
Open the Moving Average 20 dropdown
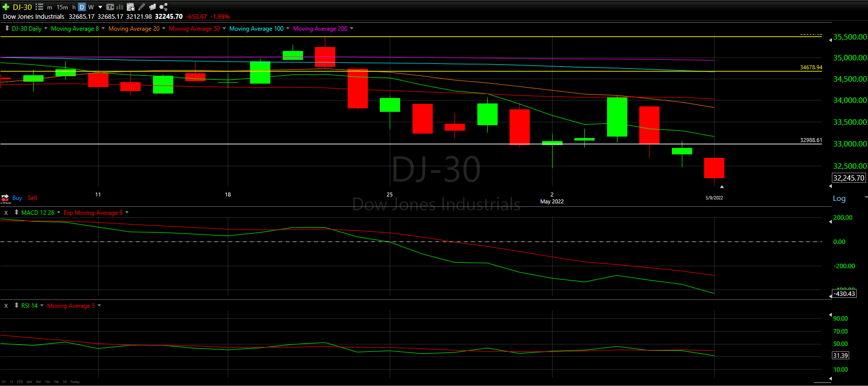tap(164, 28)
